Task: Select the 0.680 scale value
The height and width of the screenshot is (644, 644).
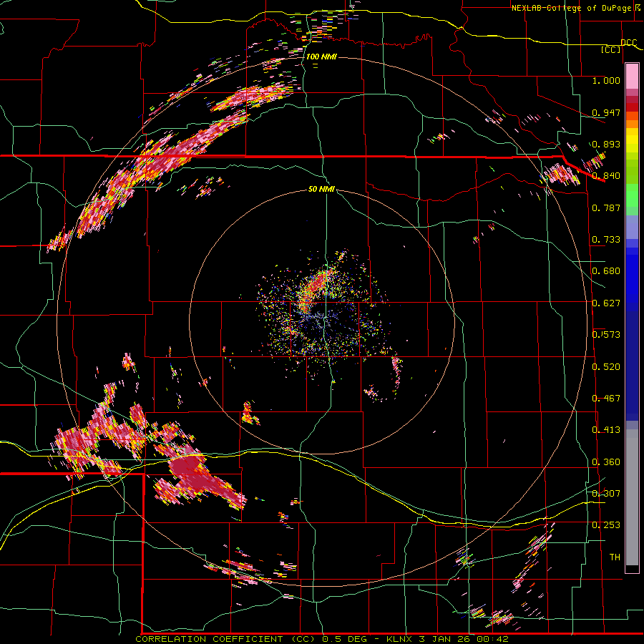Action: pos(606,271)
